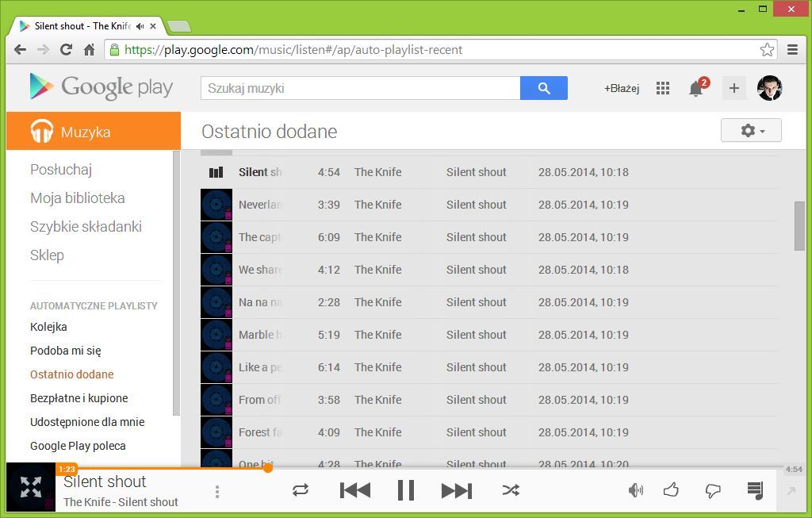Image resolution: width=812 pixels, height=518 pixels.
Task: Open a new browser tab
Action: pos(179,26)
